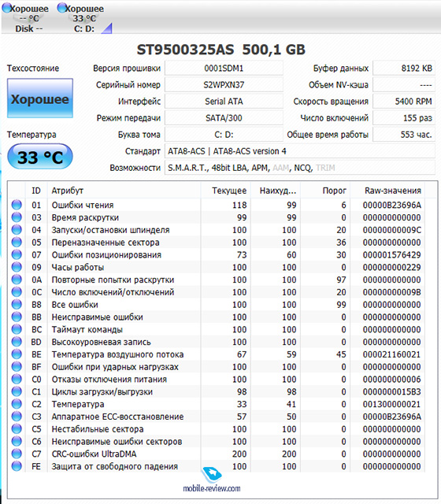The width and height of the screenshot is (441, 504).
Task: Select the Аппаратное ECC-восстановление attribute text
Action: pos(117,417)
